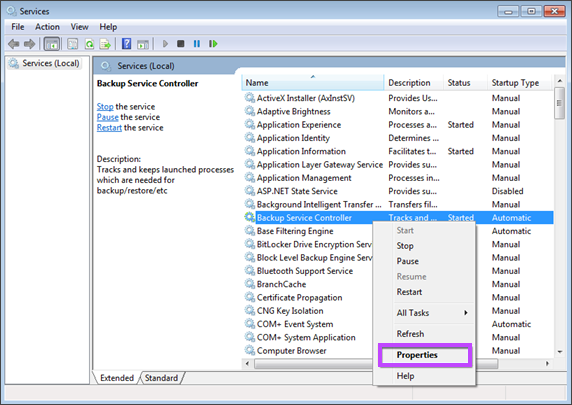Click the Restart the service link
572x405 pixels.
(x=109, y=128)
